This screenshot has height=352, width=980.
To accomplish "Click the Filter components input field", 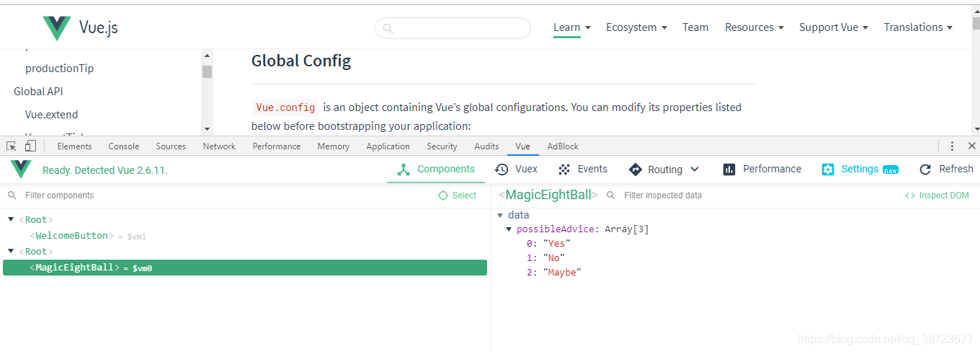I will point(216,195).
